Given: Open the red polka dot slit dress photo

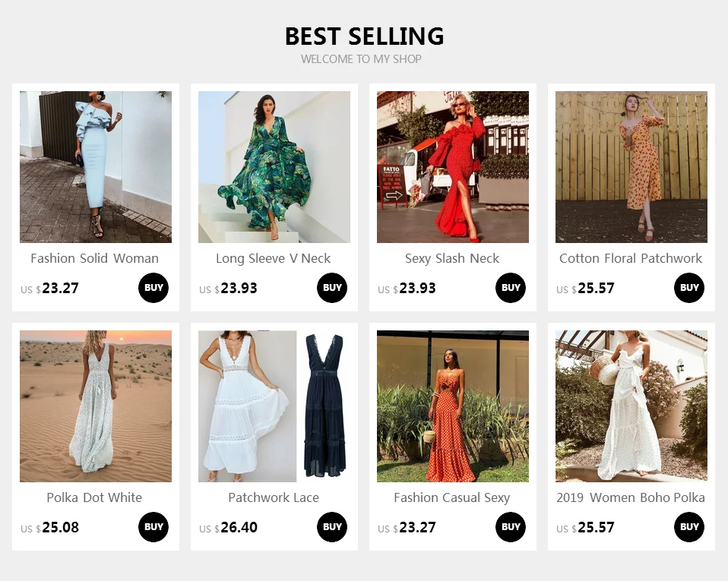Looking at the screenshot, I should 453,167.
